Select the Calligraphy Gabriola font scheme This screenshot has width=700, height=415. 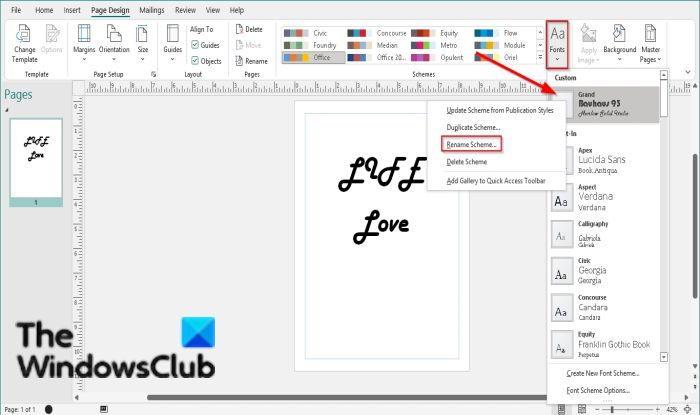604,234
